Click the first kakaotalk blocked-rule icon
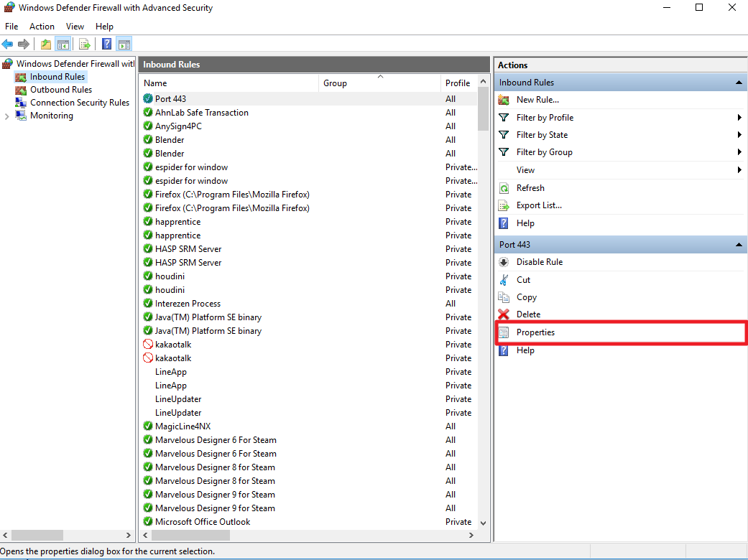Viewport: 748px width, 560px height. [x=148, y=344]
